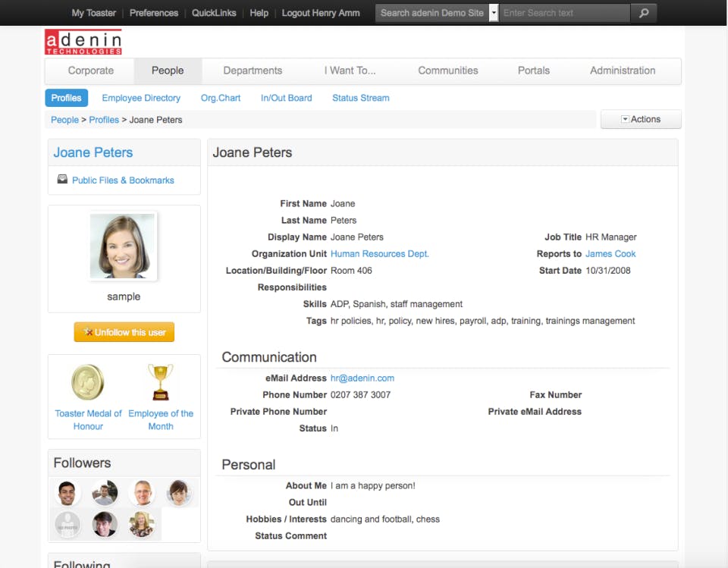Click the skills text ADP, Spanish, staff management
The height and width of the screenshot is (568, 728).
[x=397, y=304]
